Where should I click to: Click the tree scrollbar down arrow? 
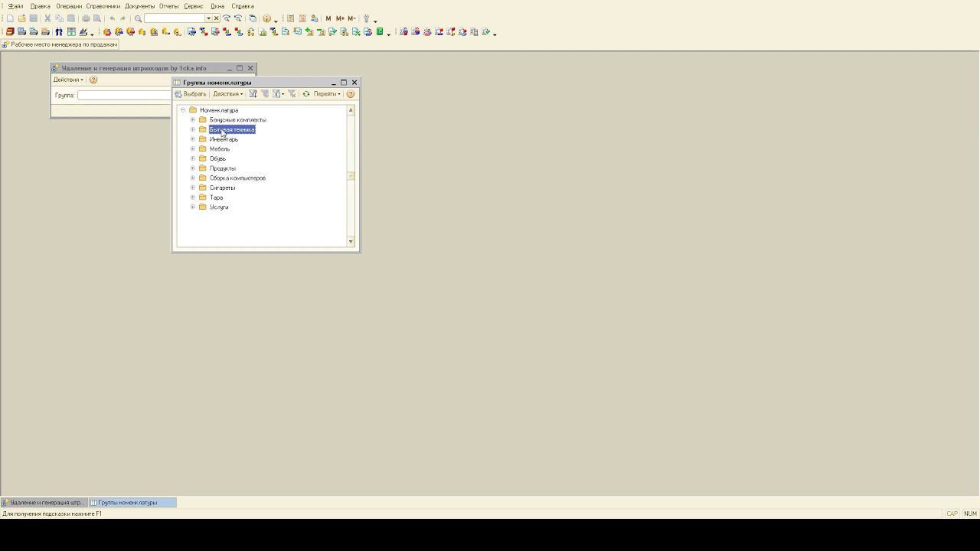coord(351,242)
